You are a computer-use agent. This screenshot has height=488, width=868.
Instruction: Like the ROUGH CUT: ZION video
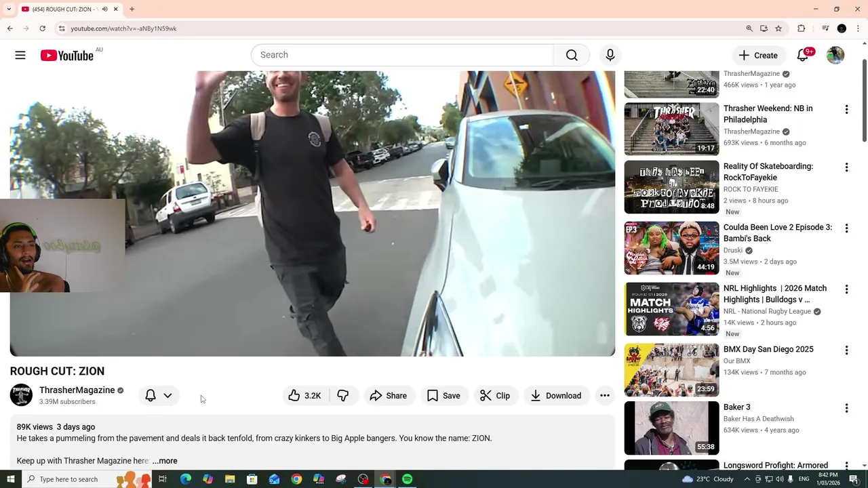[304, 396]
